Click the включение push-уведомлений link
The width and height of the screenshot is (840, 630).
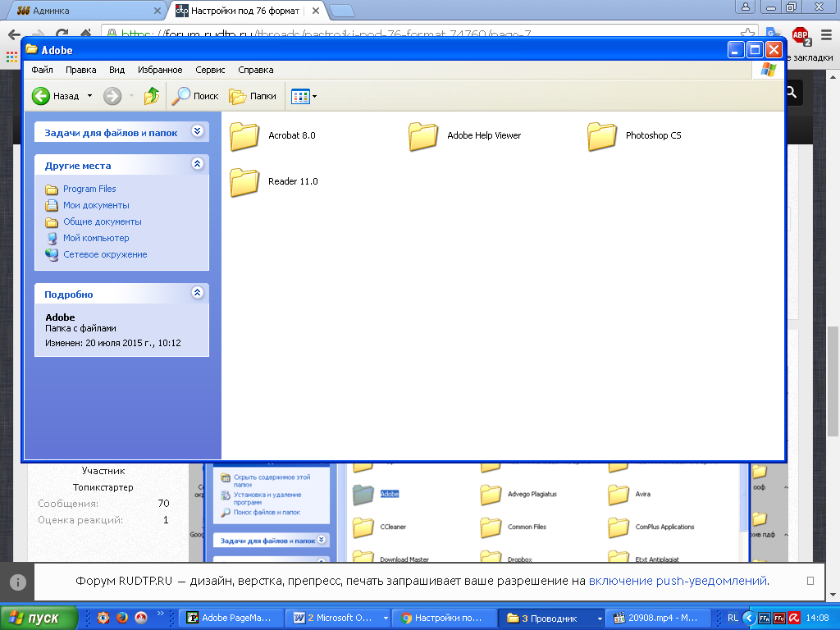(x=678, y=581)
